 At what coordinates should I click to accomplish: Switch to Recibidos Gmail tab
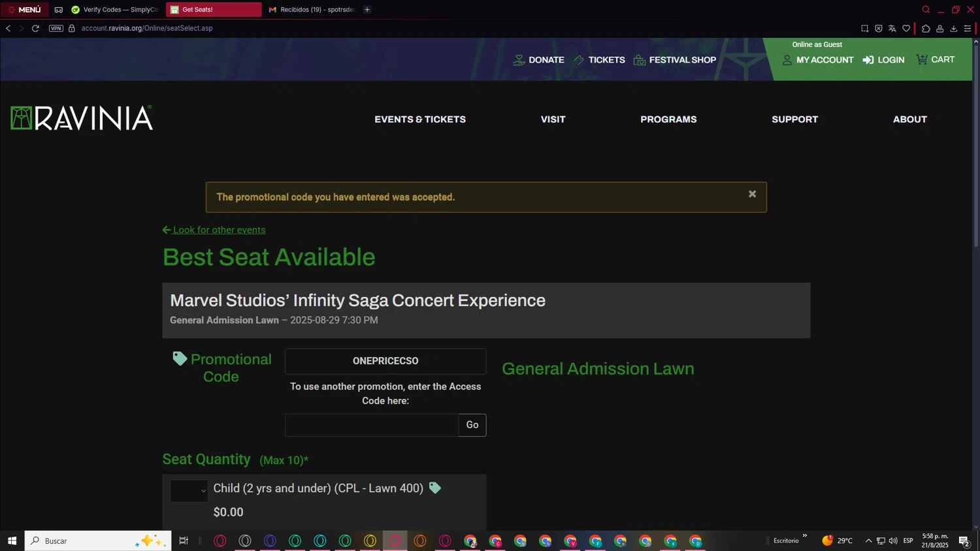click(312, 10)
